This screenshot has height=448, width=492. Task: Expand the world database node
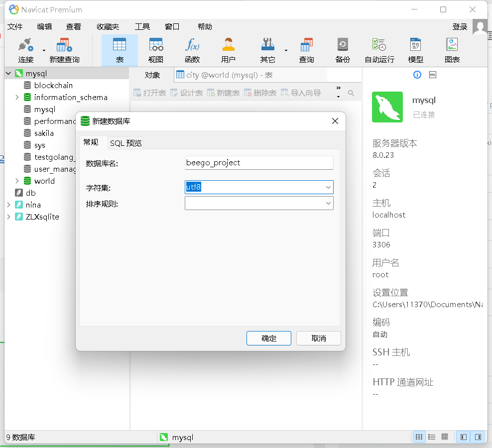[17, 181]
